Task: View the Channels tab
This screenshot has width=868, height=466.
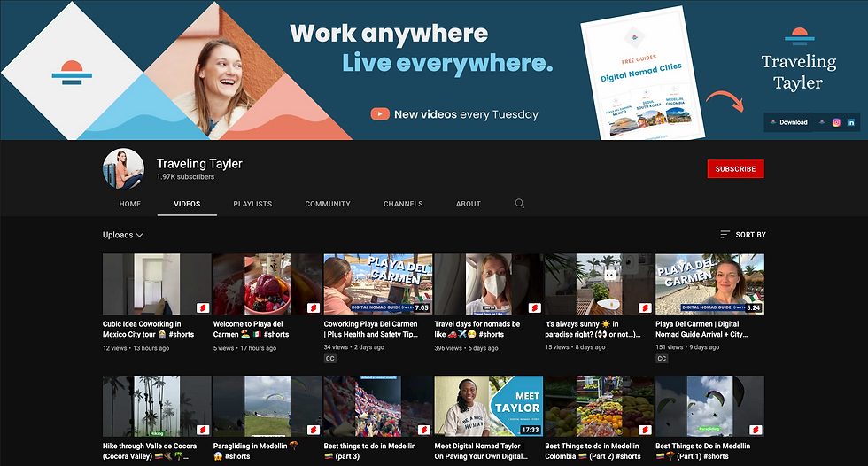Action: 403,204
